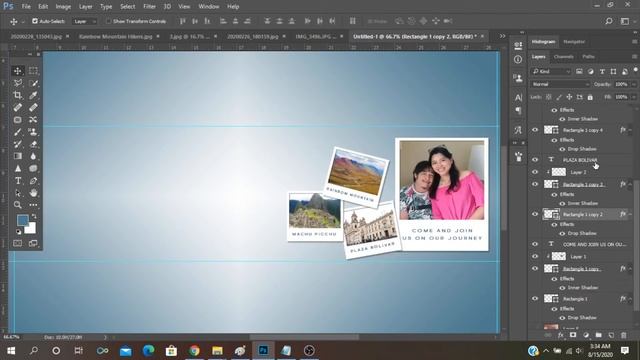The height and width of the screenshot is (360, 640).
Task: Select the Rectangular Marquee tool
Action: coord(33,71)
